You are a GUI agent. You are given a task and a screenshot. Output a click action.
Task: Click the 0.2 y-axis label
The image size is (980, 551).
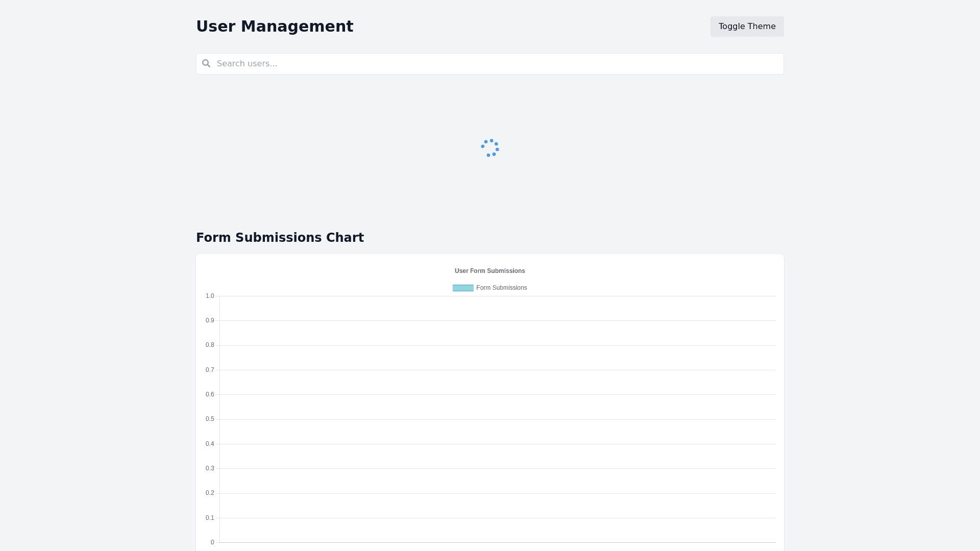pos(210,493)
